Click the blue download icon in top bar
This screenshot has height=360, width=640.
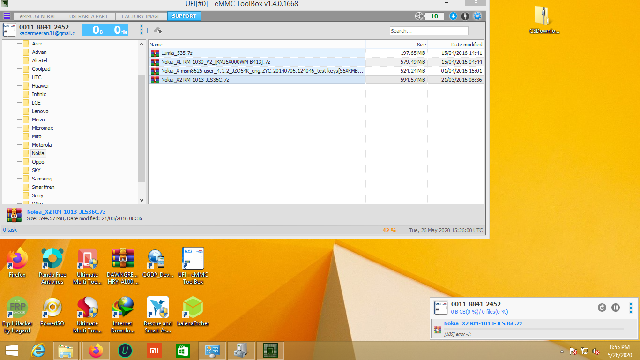(453, 16)
